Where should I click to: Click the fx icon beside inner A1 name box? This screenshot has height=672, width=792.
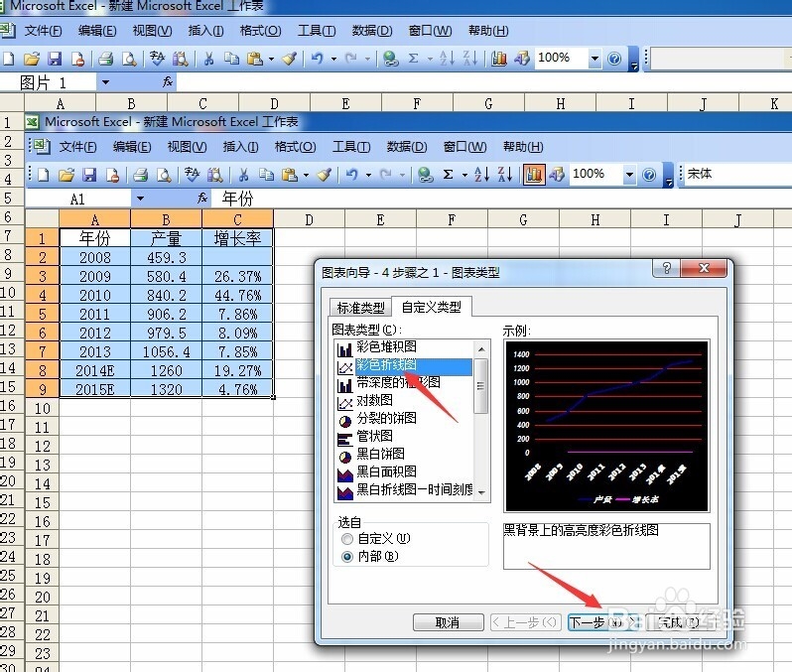click(202, 199)
